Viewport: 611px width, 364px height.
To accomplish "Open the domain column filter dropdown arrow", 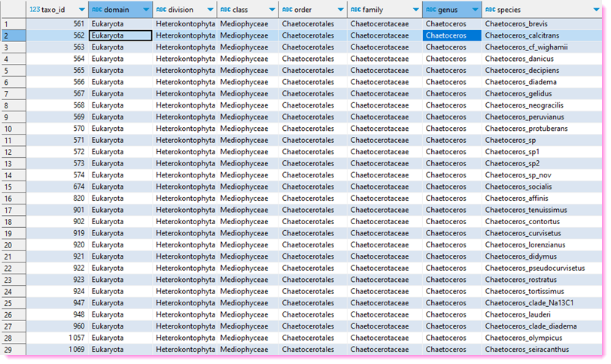I will tap(144, 11).
